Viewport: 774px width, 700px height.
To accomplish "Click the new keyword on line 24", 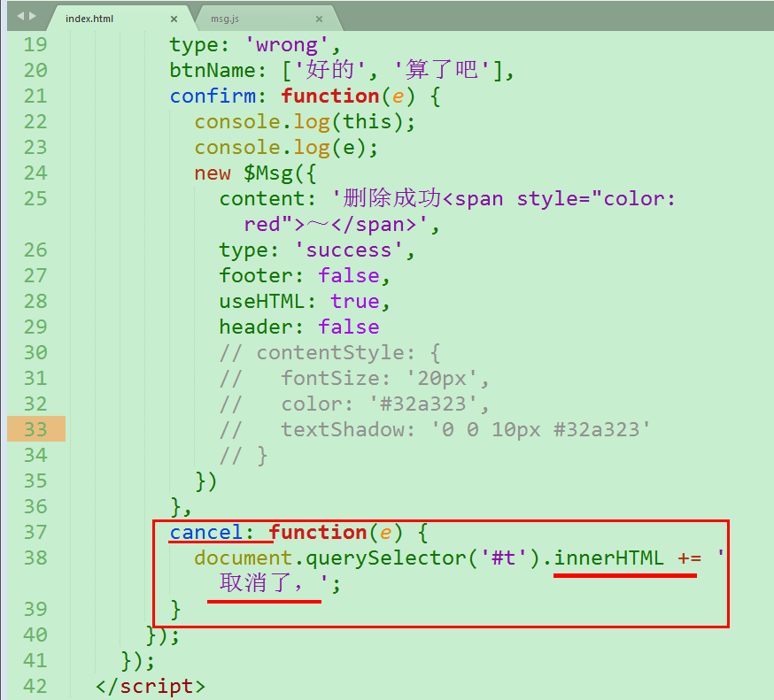I will (213, 173).
